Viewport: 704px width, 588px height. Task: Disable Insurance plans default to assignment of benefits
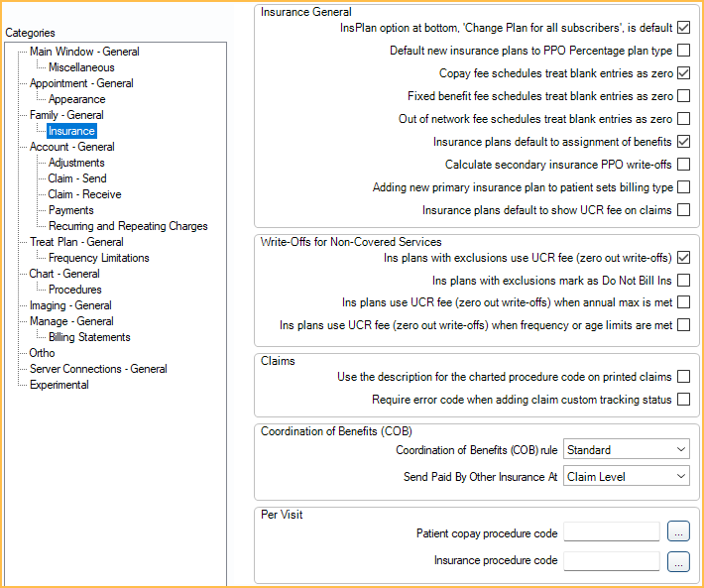point(683,142)
